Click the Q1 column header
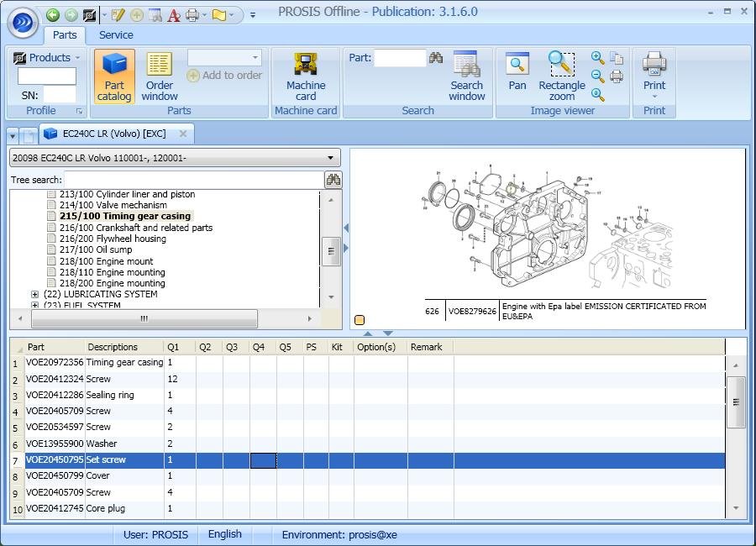Image resolution: width=756 pixels, height=546 pixels. pyautogui.click(x=180, y=347)
